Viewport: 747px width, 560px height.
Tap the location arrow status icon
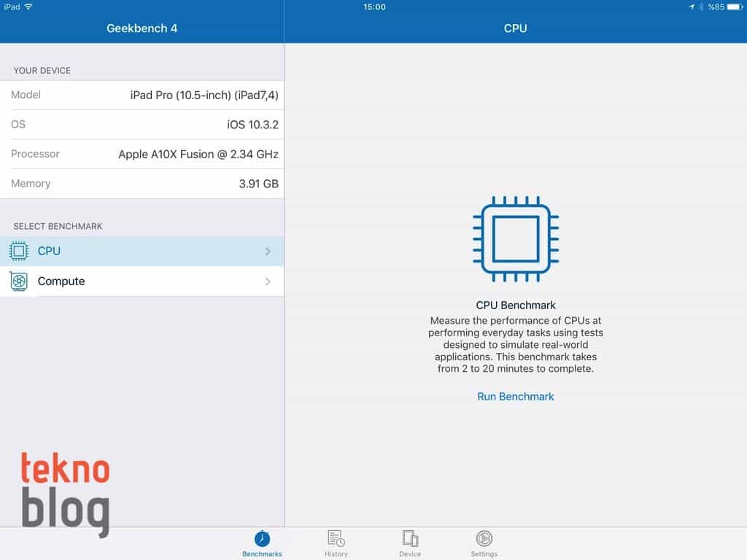click(691, 7)
